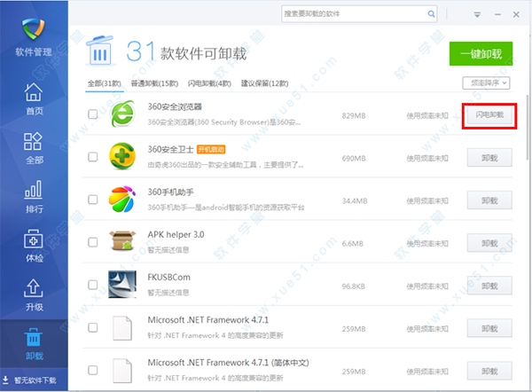Go to 首页 home in sidebar
This screenshot has height=392, width=532.
(34, 99)
